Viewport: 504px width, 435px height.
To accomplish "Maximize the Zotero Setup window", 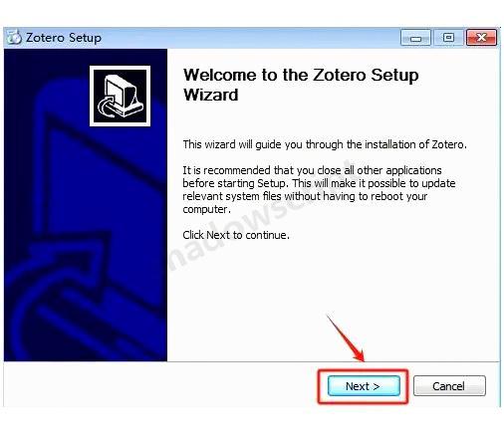I will (448, 38).
